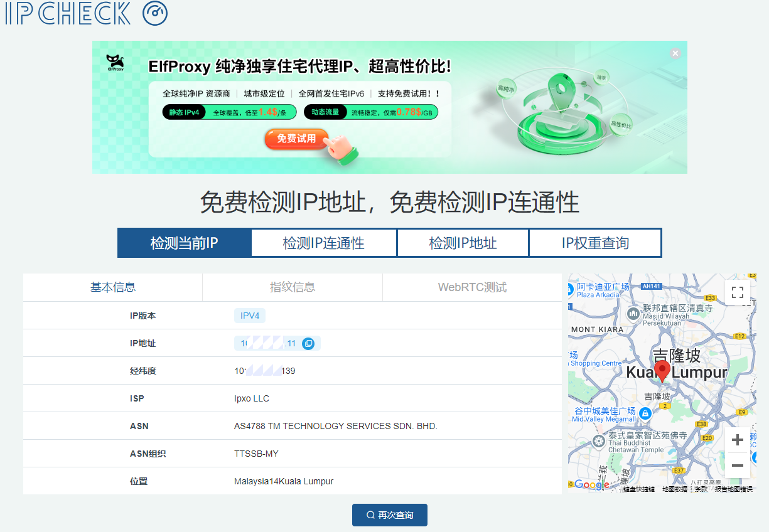
Task: Click ASN value AS4788 TM TECHNOLOGY SERVICES
Action: [x=335, y=426]
